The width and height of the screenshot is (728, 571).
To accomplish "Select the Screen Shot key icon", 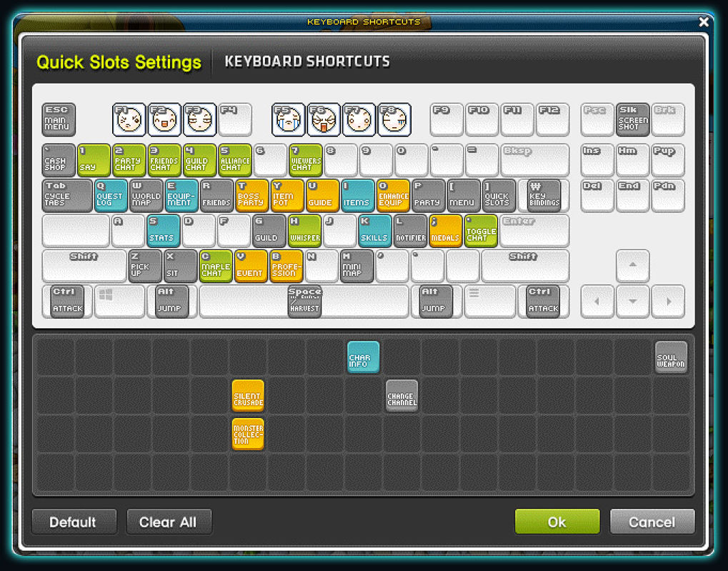I will pyautogui.click(x=632, y=120).
